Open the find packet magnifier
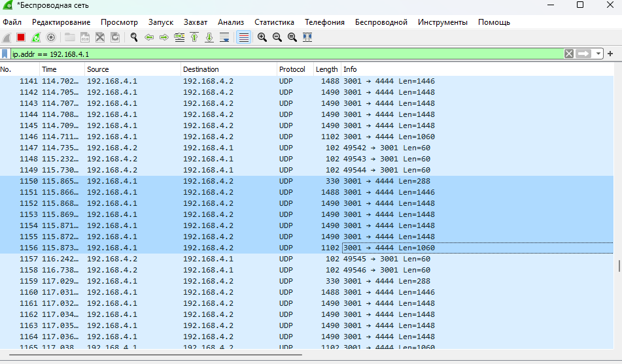The width and height of the screenshot is (622, 364). click(134, 37)
